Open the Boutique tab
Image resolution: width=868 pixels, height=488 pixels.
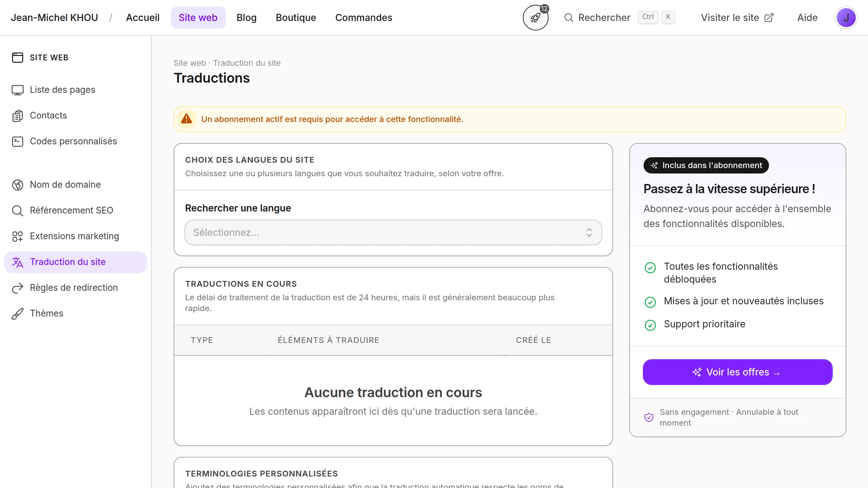tap(296, 18)
